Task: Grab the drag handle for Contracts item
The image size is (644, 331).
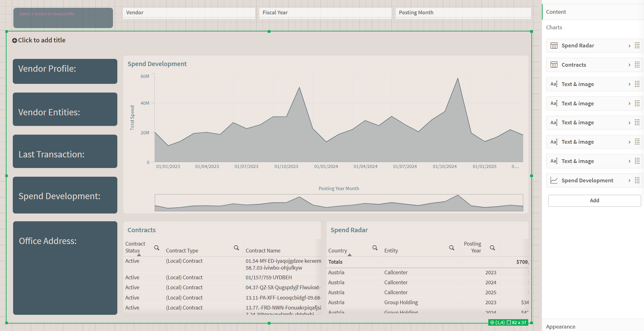Action: pos(637,65)
